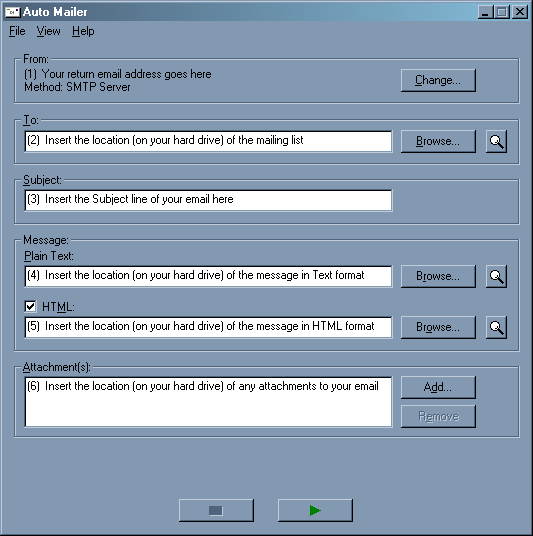Image resolution: width=533 pixels, height=536 pixels.
Task: Preview the Plain Text message file with magnifier
Action: click(496, 276)
